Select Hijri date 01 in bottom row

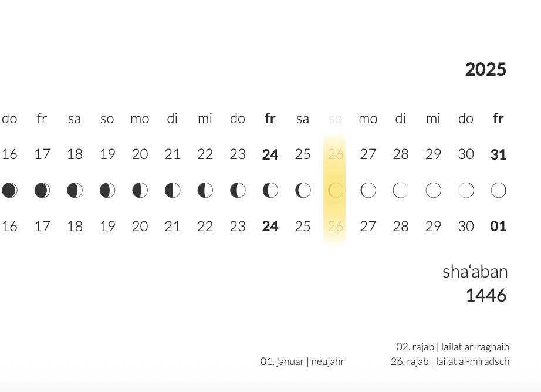[x=498, y=226]
